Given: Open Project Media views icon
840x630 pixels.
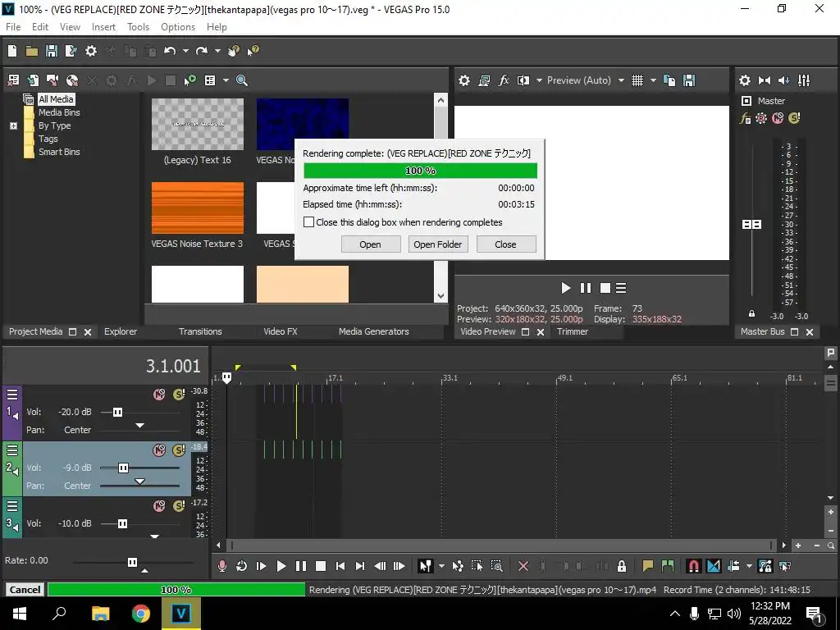Looking at the screenshot, I should [x=210, y=80].
